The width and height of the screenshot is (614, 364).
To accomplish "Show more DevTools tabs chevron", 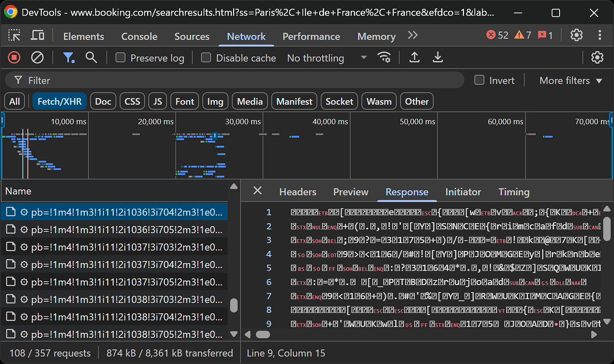I will tap(413, 35).
